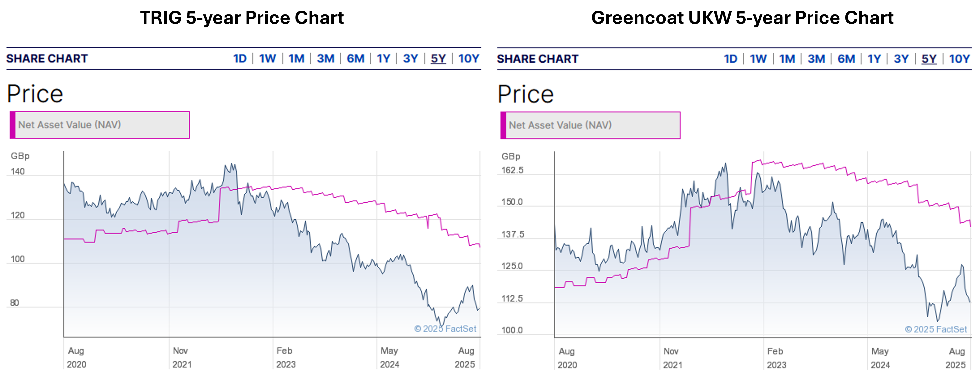Click underlined 5Y on left share chart
The image size is (980, 383).
(x=438, y=59)
